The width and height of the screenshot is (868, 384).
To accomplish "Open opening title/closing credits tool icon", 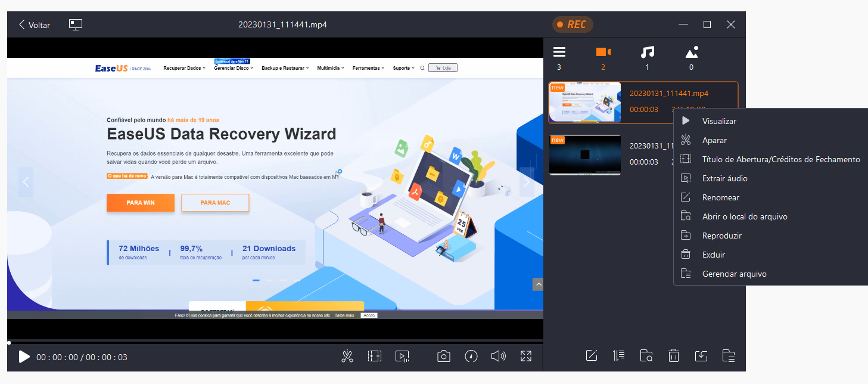I will click(374, 357).
